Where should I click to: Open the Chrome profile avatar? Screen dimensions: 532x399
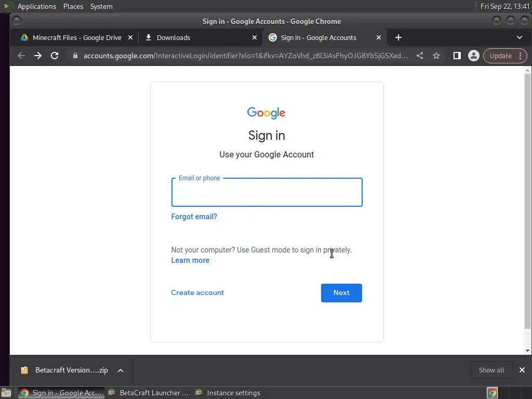click(474, 56)
